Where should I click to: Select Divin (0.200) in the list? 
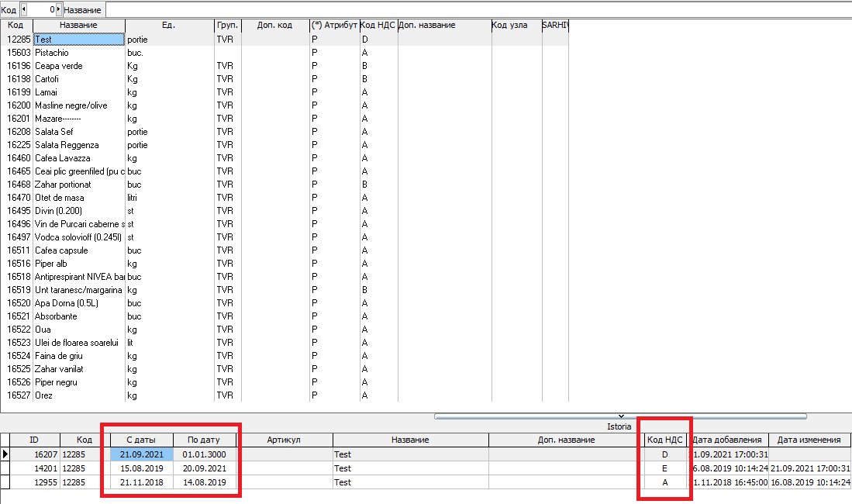[285, 211]
